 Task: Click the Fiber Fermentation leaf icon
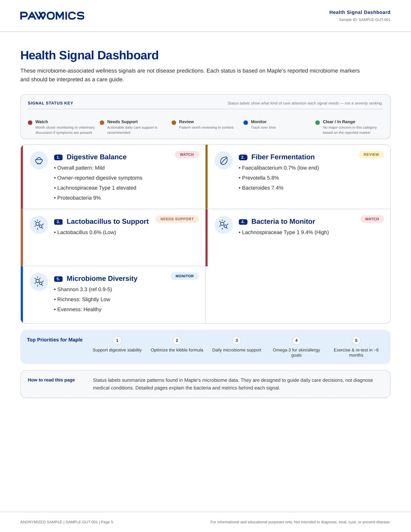pos(224,160)
